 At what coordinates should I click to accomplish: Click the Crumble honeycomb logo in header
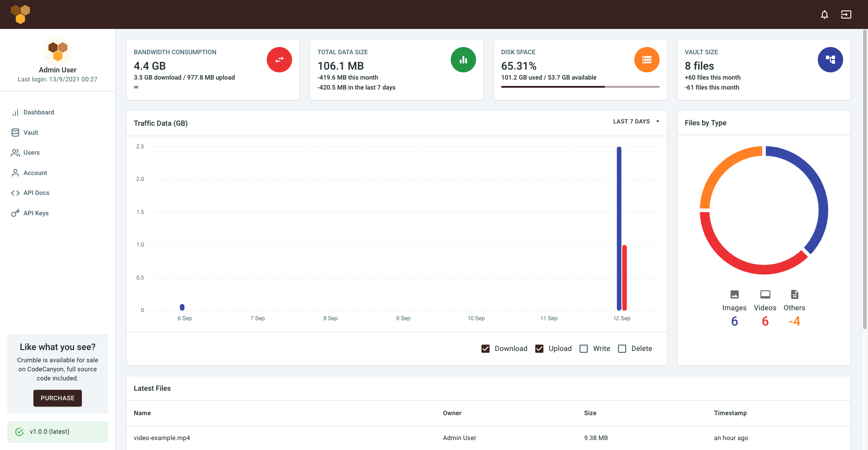pyautogui.click(x=20, y=14)
